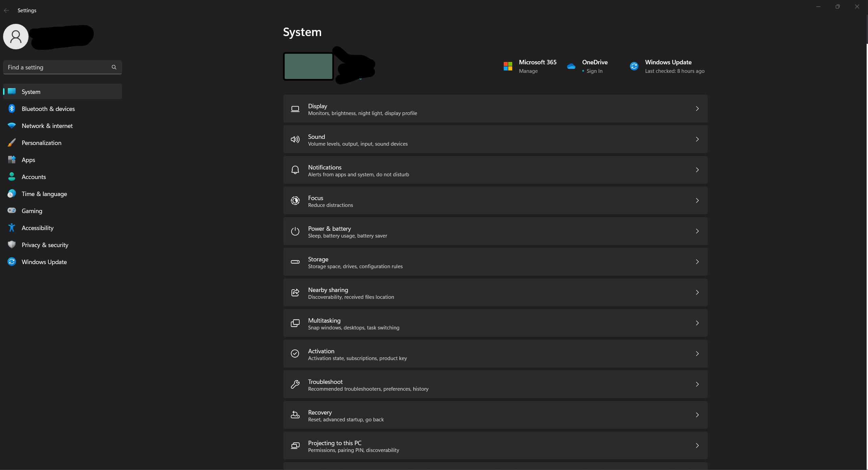Click the Gaming controller icon in sidebar
The image size is (868, 470).
point(12,211)
